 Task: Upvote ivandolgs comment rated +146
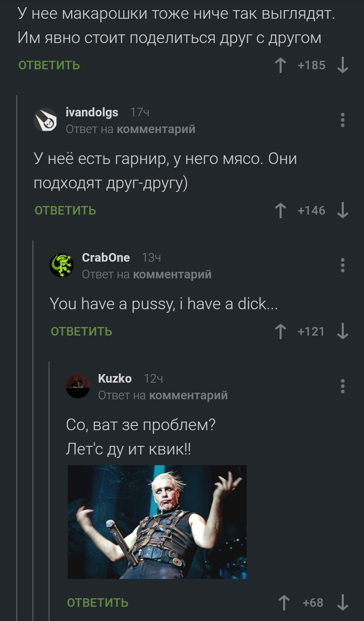[x=281, y=211]
